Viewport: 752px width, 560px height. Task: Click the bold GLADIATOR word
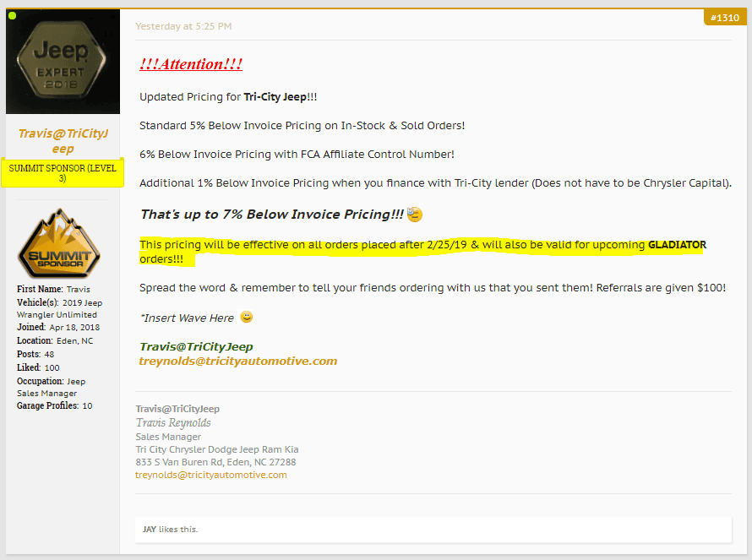click(x=677, y=244)
